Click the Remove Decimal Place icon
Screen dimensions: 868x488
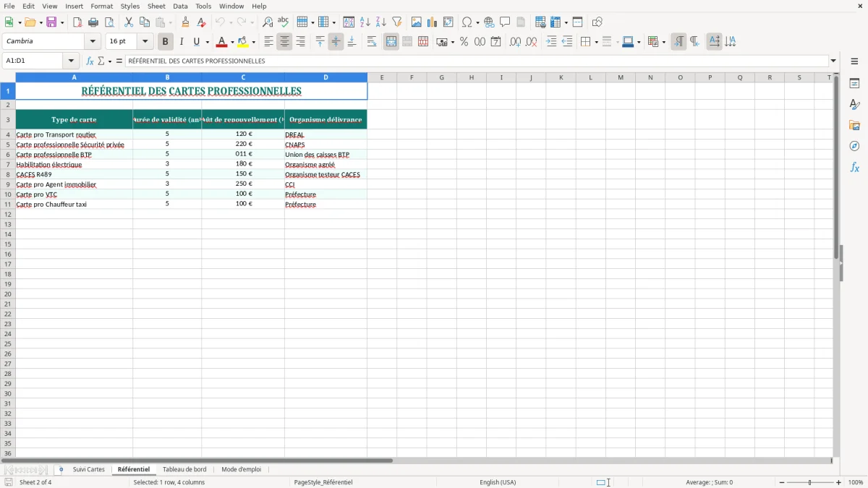click(531, 42)
